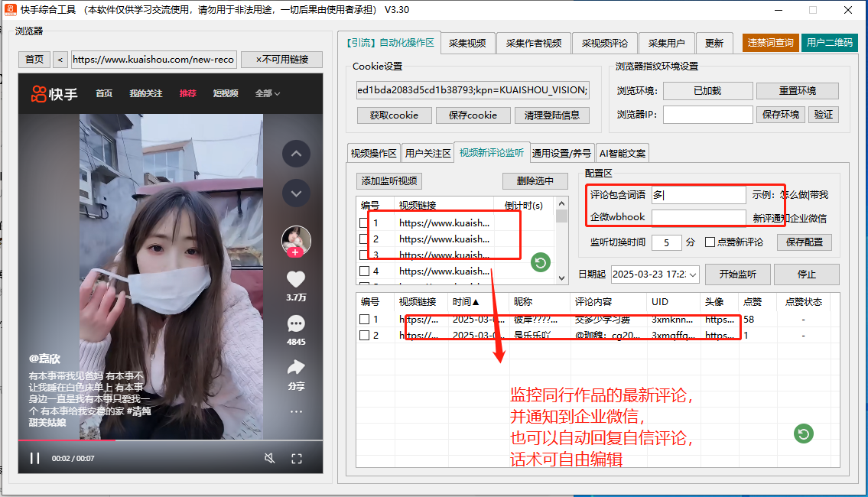Click the 获取cookie button

pyautogui.click(x=394, y=115)
